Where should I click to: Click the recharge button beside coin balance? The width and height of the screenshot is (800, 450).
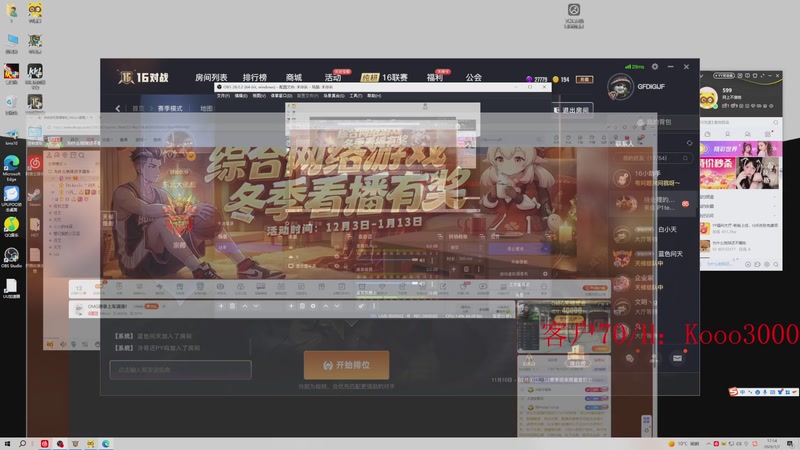(584, 80)
